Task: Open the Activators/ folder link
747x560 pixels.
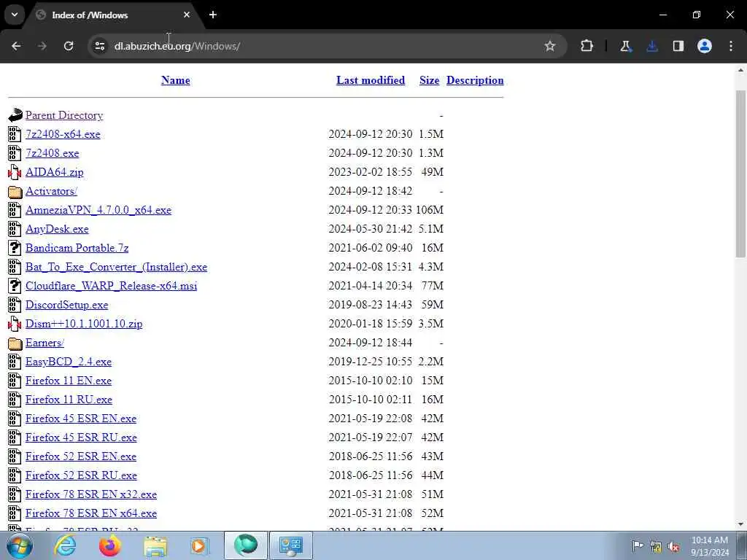Action: click(52, 191)
